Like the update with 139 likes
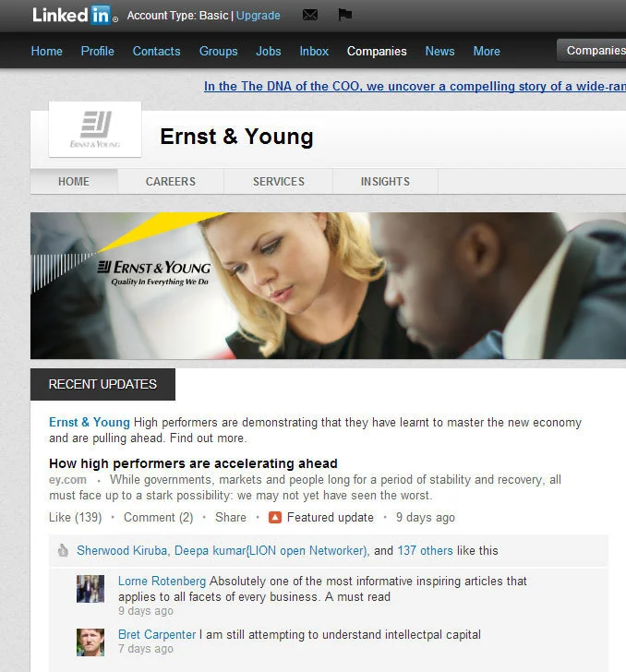 (76, 517)
